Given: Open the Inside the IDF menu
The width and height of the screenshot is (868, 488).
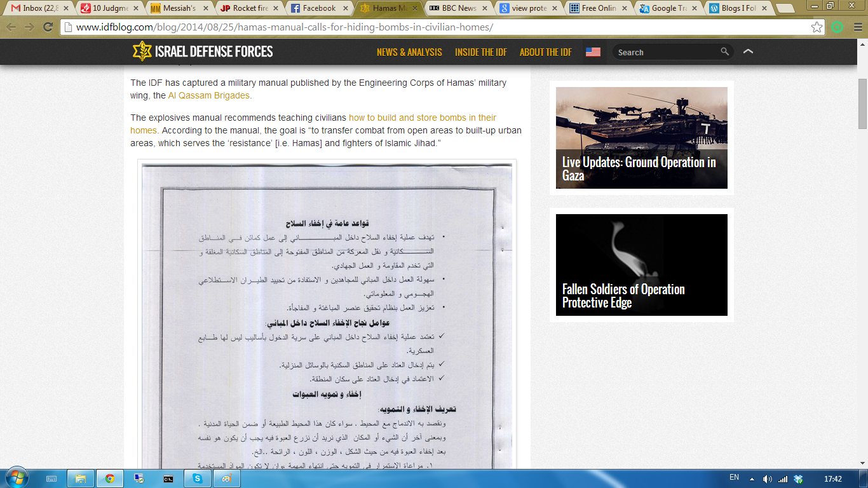Looking at the screenshot, I should (x=480, y=52).
